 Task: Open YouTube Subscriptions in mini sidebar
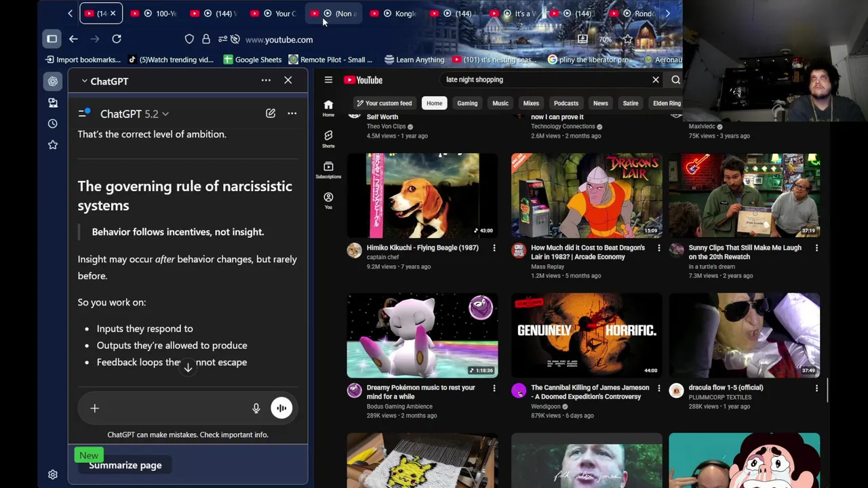pos(328,170)
